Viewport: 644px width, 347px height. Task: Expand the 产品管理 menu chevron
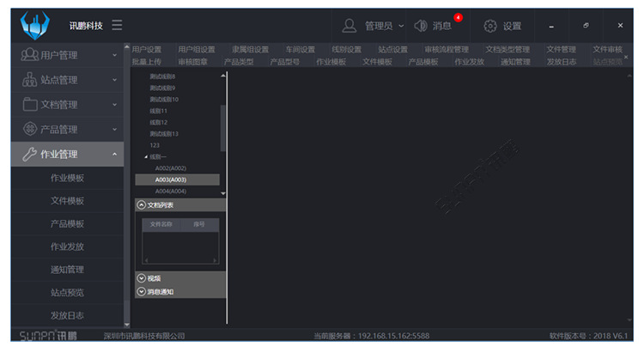click(114, 130)
